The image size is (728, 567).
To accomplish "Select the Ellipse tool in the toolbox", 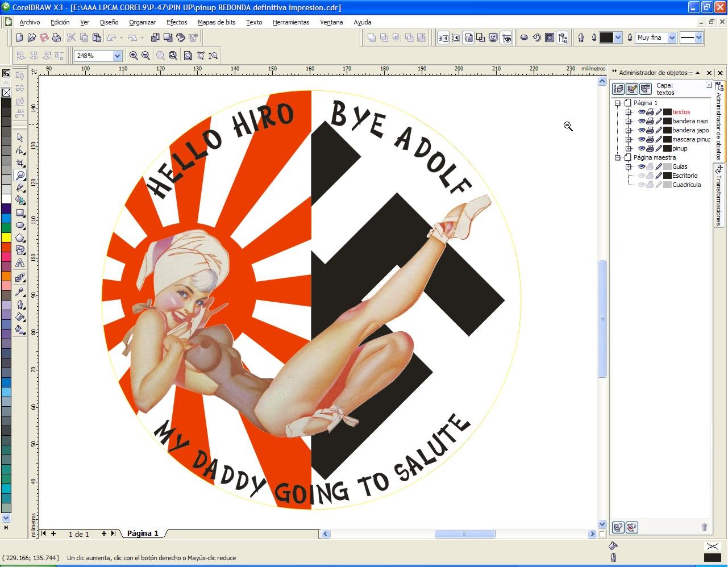I will pos(20,226).
